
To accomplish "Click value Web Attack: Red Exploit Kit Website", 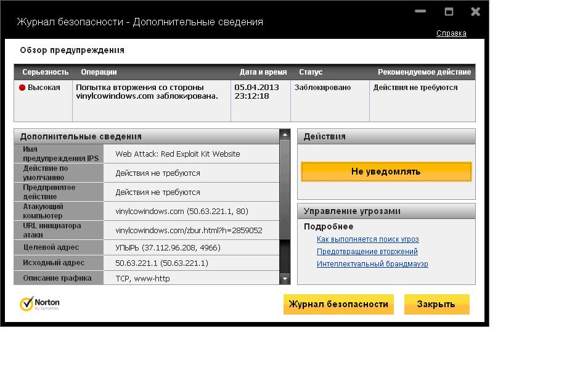I will (x=178, y=154).
